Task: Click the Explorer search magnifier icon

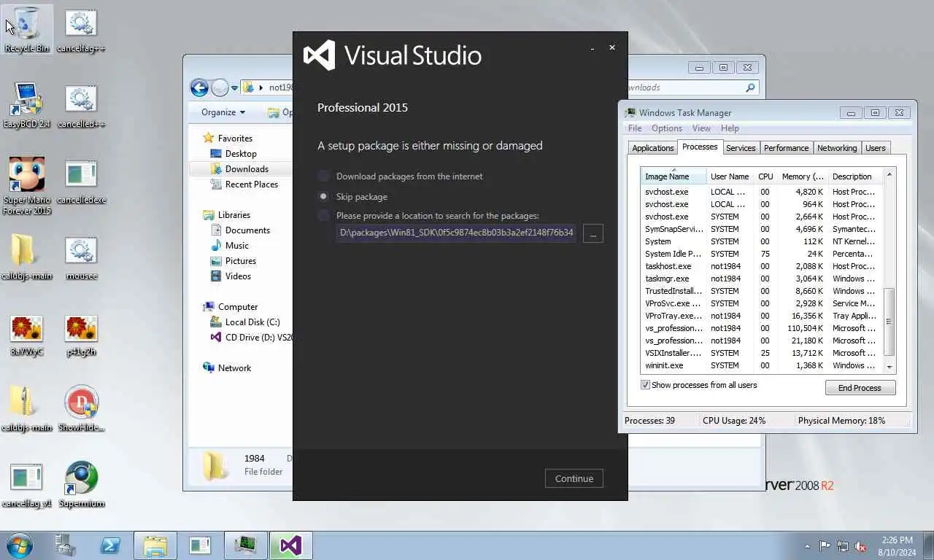Action: pos(750,87)
